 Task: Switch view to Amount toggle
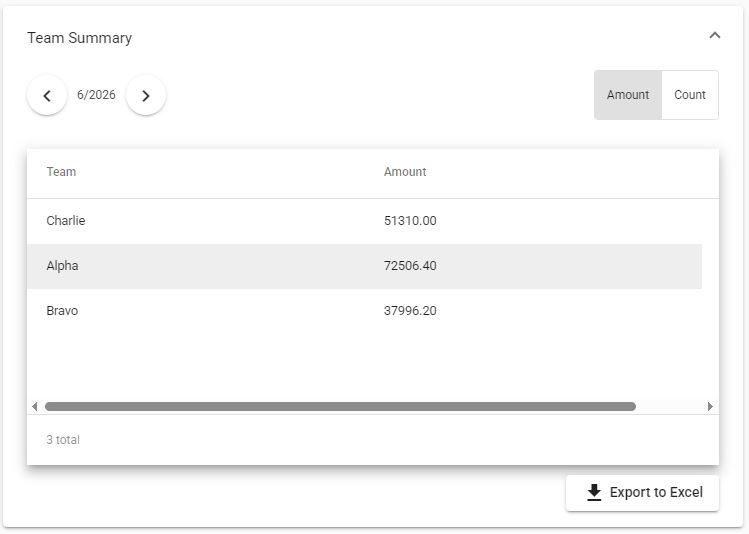click(628, 95)
